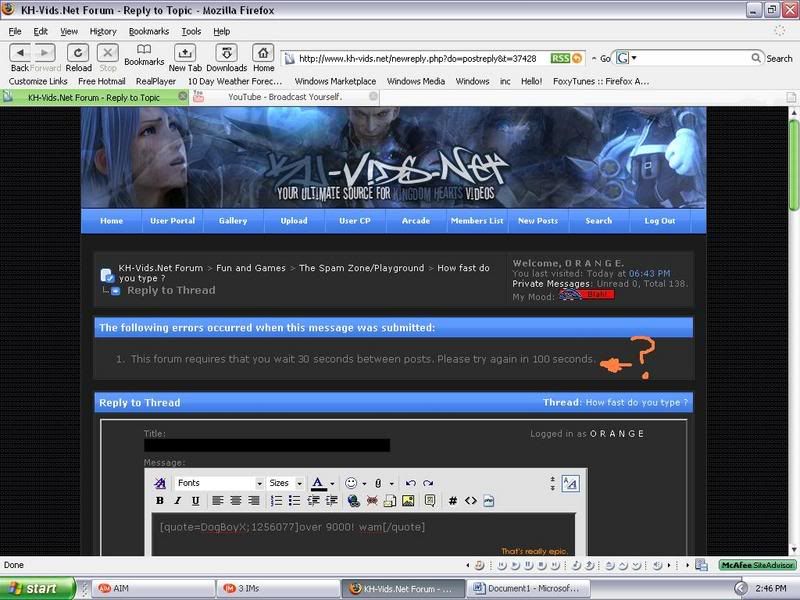View the Members List
The height and width of the screenshot is (600, 800).
point(477,221)
